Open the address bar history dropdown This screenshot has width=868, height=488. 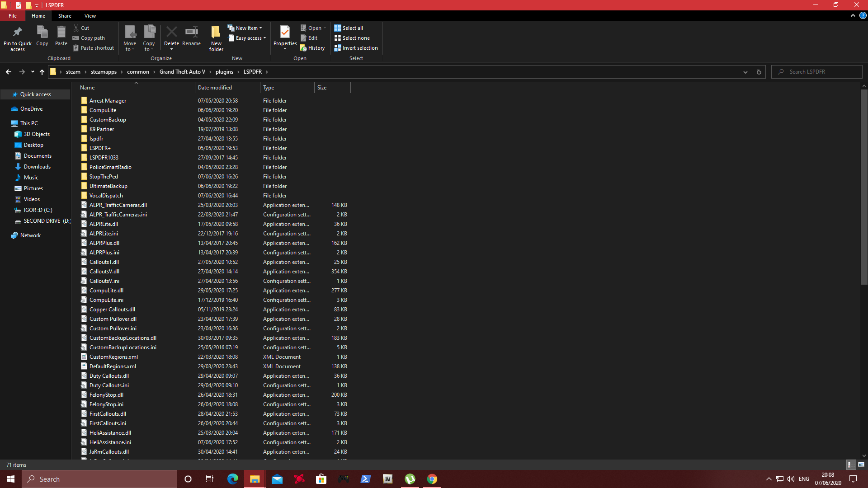(745, 72)
